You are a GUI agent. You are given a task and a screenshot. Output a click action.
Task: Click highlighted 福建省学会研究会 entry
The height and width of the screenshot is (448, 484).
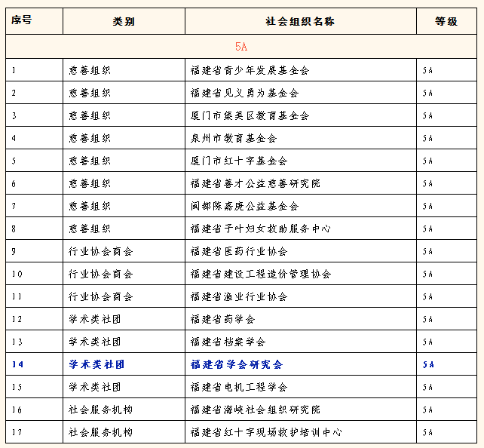[x=237, y=364]
